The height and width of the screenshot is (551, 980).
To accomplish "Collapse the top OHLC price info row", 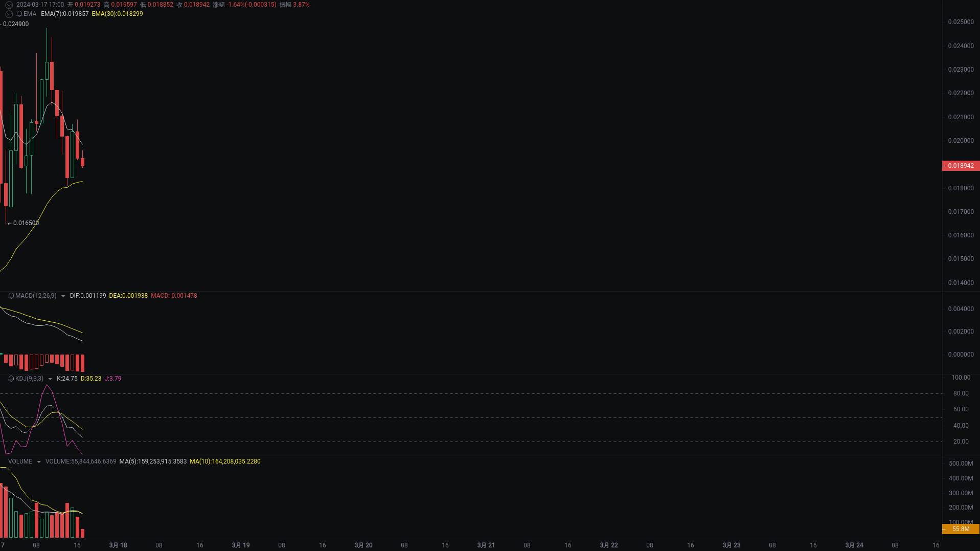I will (8, 4).
